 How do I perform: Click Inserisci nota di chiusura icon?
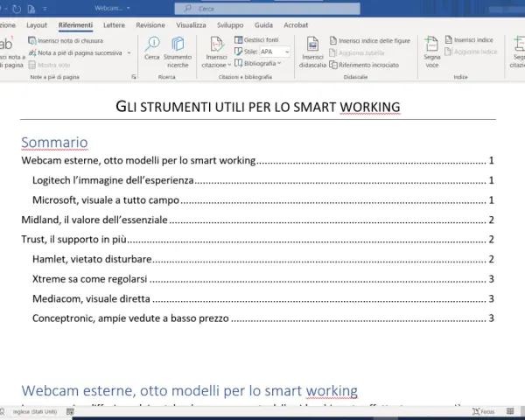coord(32,41)
